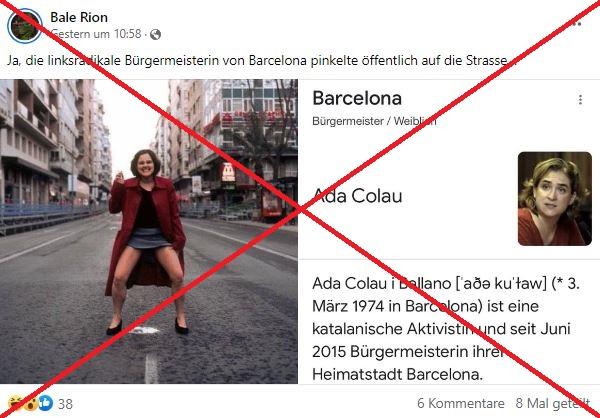Open the post timestamp Gestern um 10:58
The image size is (600, 418).
point(96,34)
